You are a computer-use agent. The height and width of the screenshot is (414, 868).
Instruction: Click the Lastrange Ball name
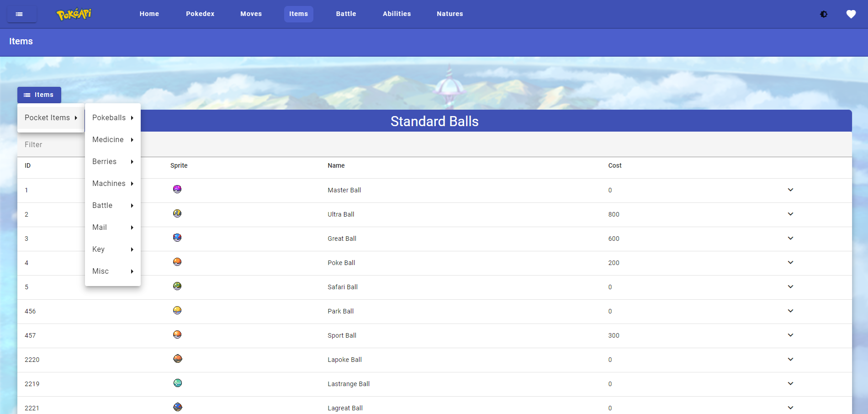click(349, 384)
